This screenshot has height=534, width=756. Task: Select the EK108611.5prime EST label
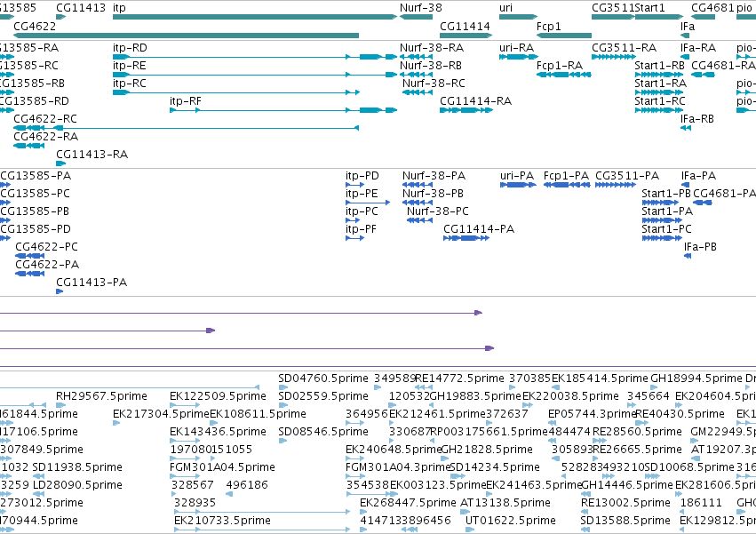[258, 414]
